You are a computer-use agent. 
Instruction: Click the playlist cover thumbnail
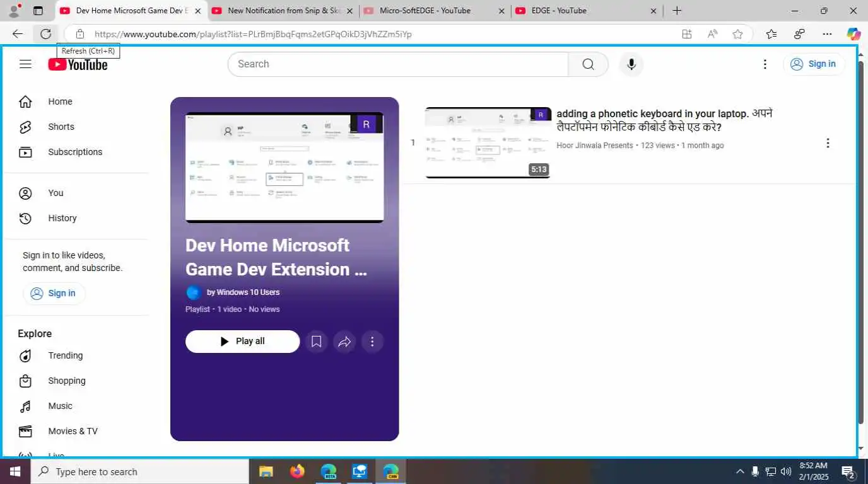(284, 168)
